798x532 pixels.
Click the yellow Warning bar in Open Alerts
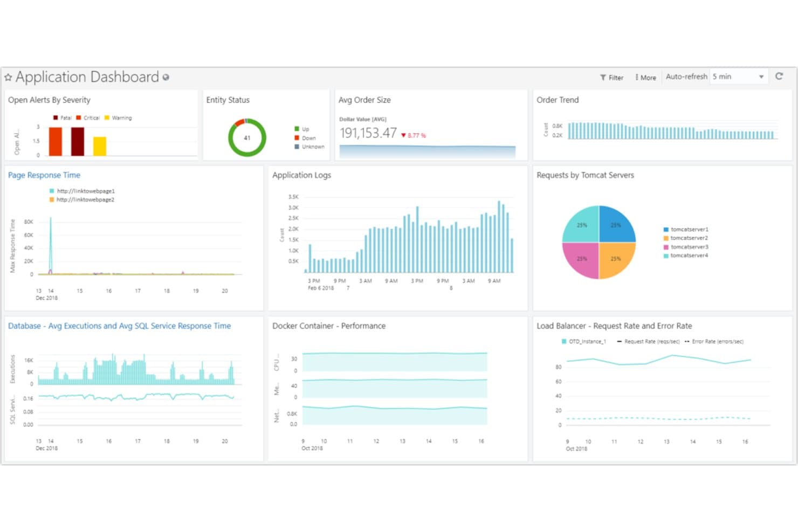point(100,146)
